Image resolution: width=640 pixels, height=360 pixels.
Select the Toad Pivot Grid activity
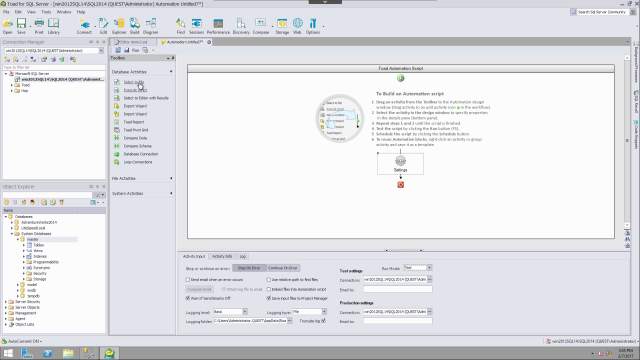pyautogui.click(x=136, y=130)
